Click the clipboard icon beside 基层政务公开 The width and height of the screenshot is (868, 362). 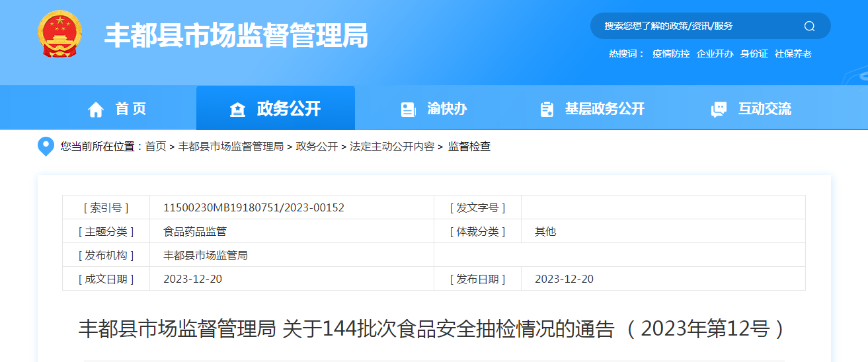click(x=547, y=110)
